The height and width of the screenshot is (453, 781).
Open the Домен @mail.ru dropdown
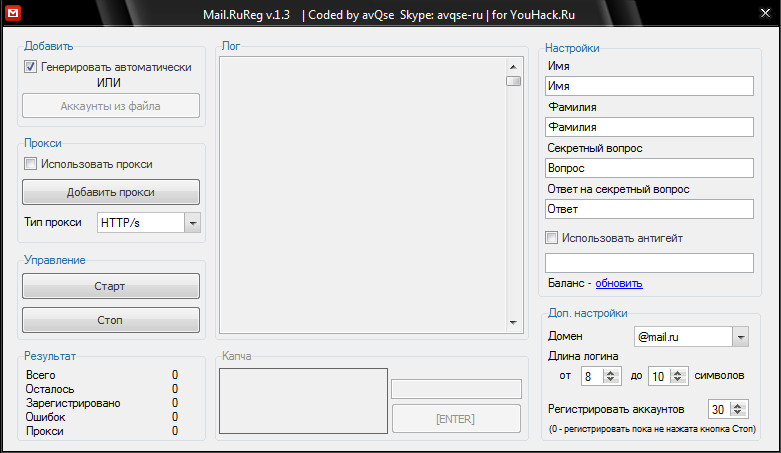(741, 337)
